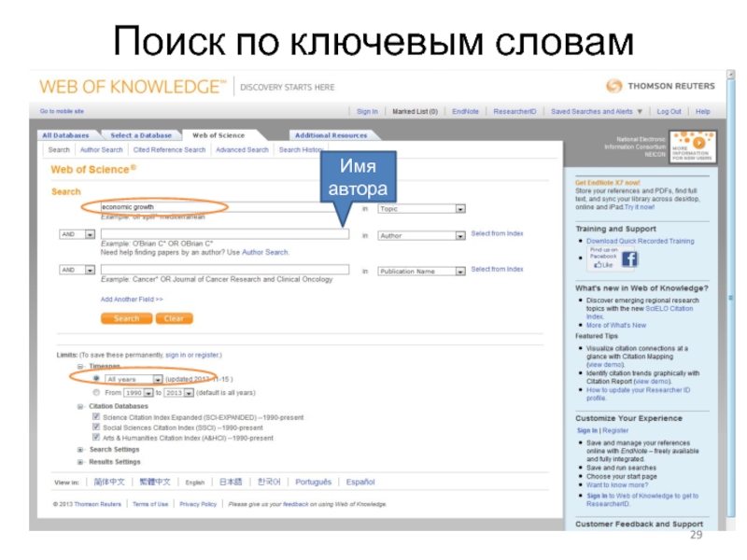Viewport: 747px width, 560px height.
Task: Click the topic search field with economic growth
Action: coord(224,206)
